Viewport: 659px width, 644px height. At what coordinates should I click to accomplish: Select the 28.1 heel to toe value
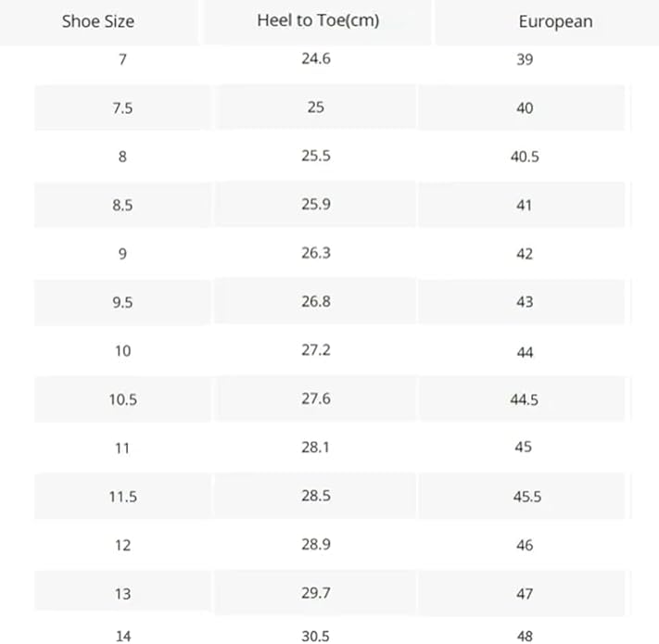316,448
